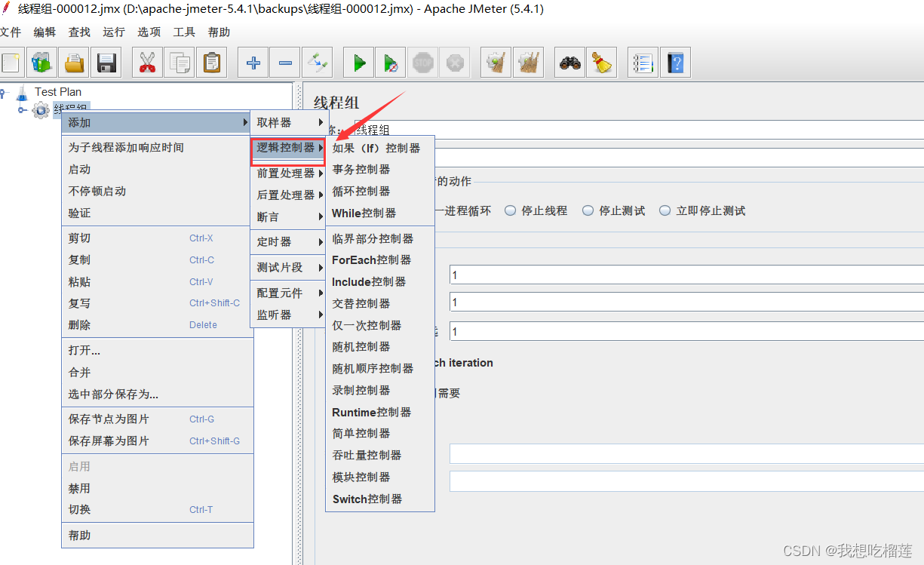Select the 停止测试 radio button
The height and width of the screenshot is (565, 924).
pos(588,210)
